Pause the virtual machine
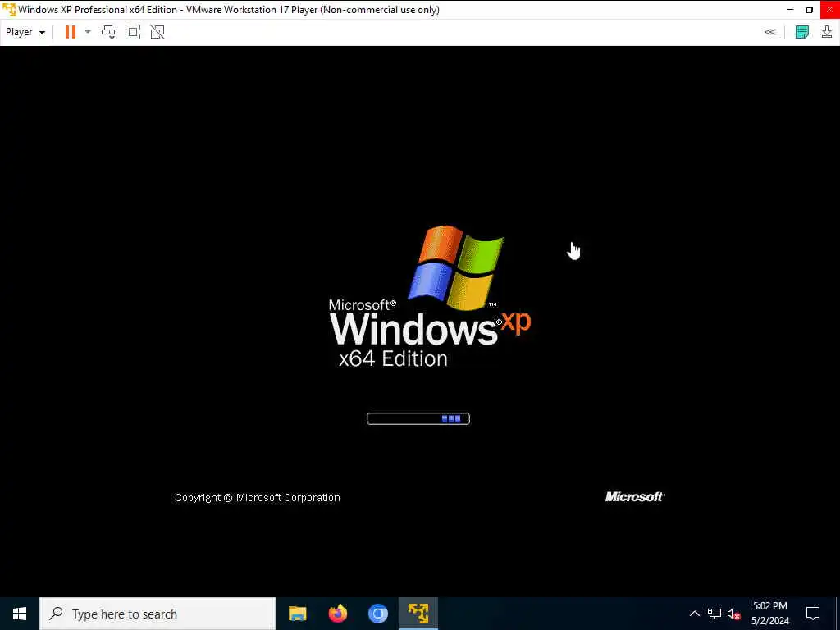Image resolution: width=840 pixels, height=630 pixels. [71, 32]
